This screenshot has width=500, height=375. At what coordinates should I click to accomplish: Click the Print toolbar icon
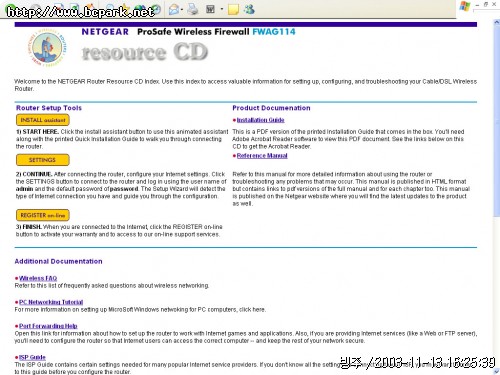pyautogui.click(x=193, y=9)
